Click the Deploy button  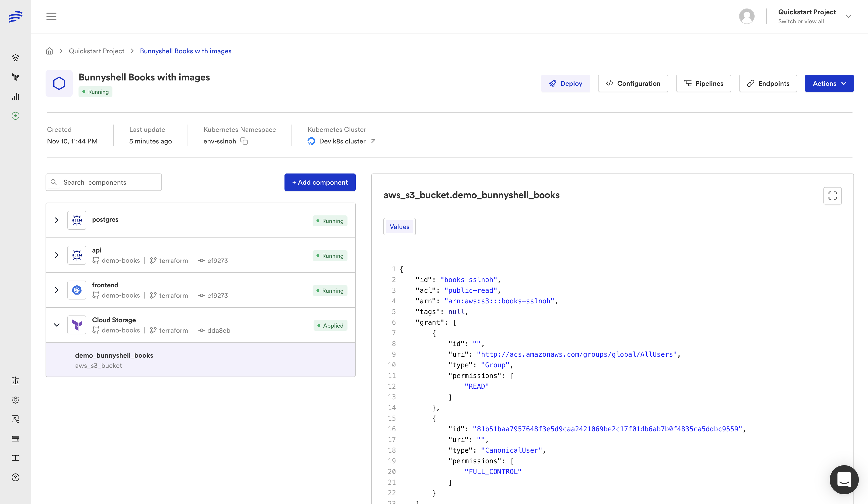click(566, 83)
